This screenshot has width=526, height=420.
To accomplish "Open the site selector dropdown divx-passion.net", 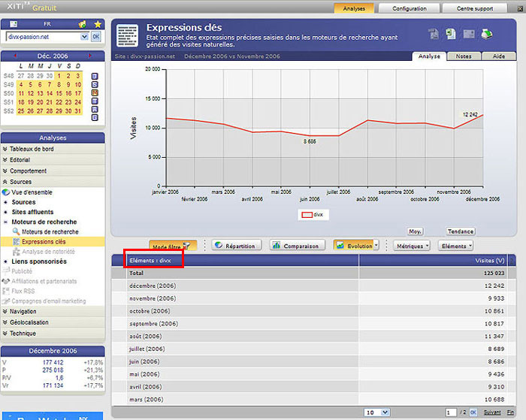I will click(x=84, y=37).
